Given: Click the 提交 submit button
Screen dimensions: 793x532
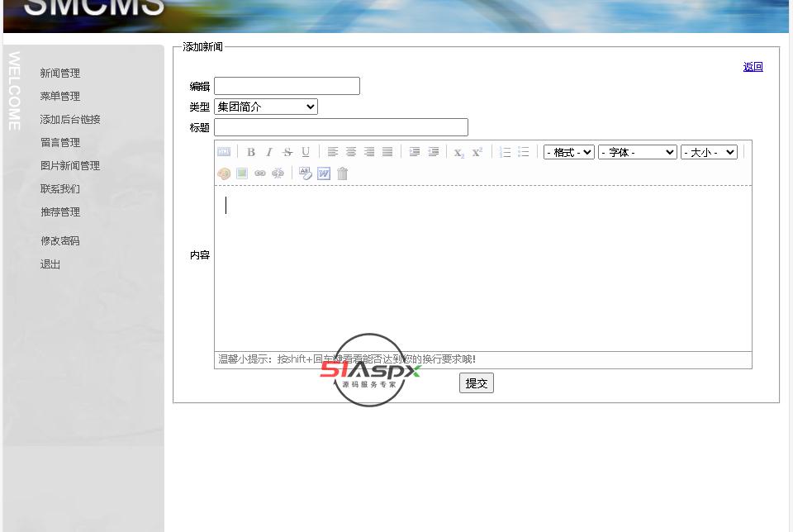Looking at the screenshot, I should click(x=477, y=382).
